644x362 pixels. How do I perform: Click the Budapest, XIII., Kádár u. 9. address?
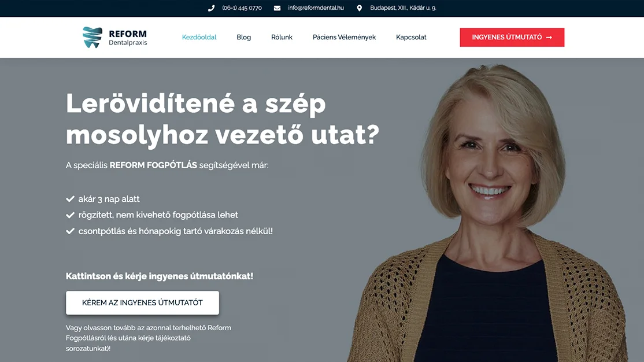click(x=403, y=8)
